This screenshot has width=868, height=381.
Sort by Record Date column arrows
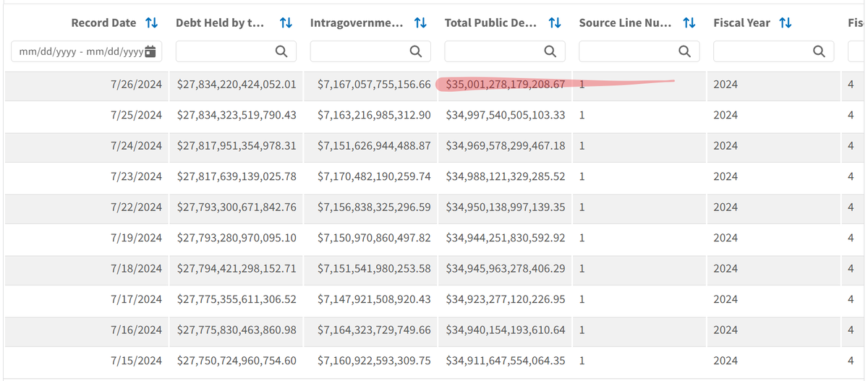(151, 23)
